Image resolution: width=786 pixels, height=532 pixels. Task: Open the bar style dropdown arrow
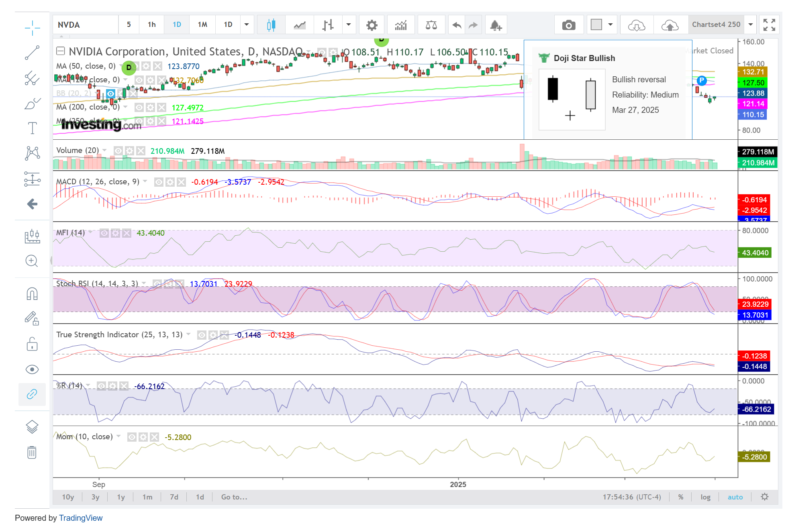tap(348, 24)
